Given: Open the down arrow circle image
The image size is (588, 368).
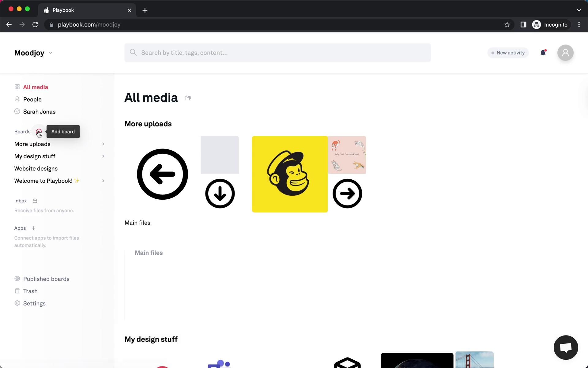Looking at the screenshot, I should point(220,194).
